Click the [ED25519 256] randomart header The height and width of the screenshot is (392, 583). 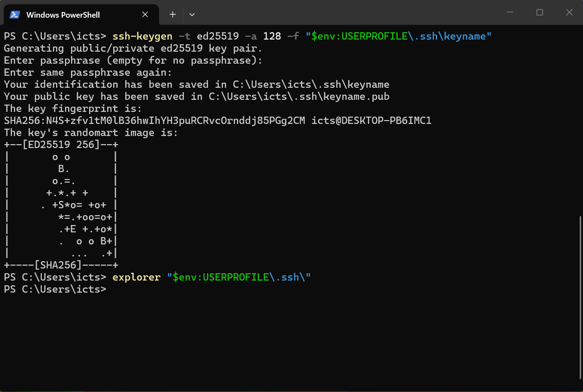[x=61, y=145]
